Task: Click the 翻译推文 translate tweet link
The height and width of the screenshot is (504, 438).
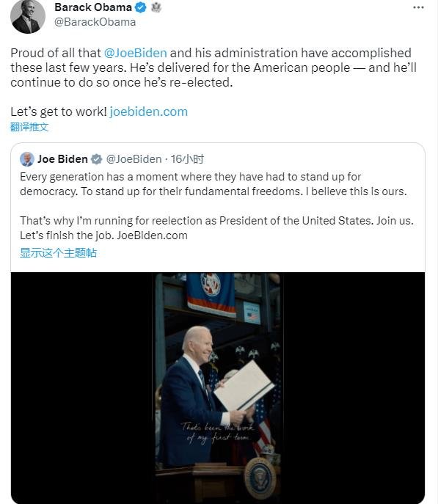Action: 29,127
